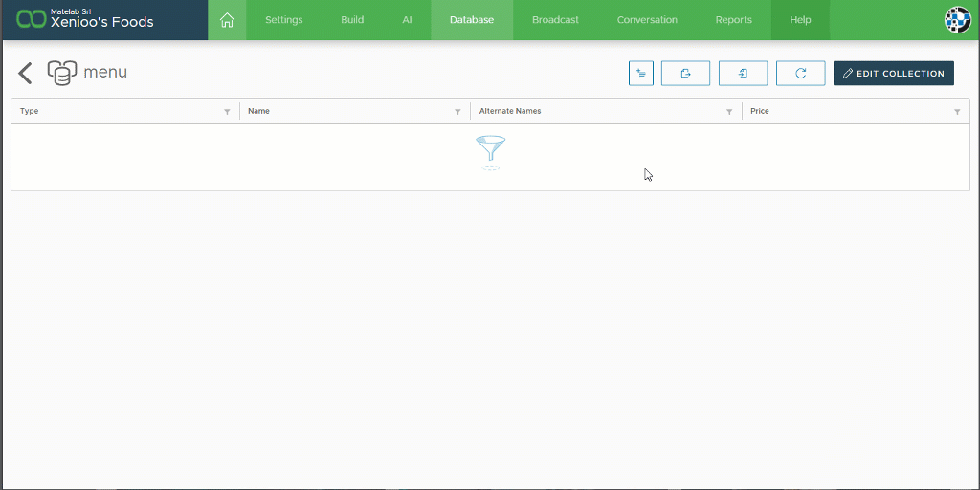The height and width of the screenshot is (490, 980).
Task: Open the Alternate Names column filter
Action: [728, 112]
